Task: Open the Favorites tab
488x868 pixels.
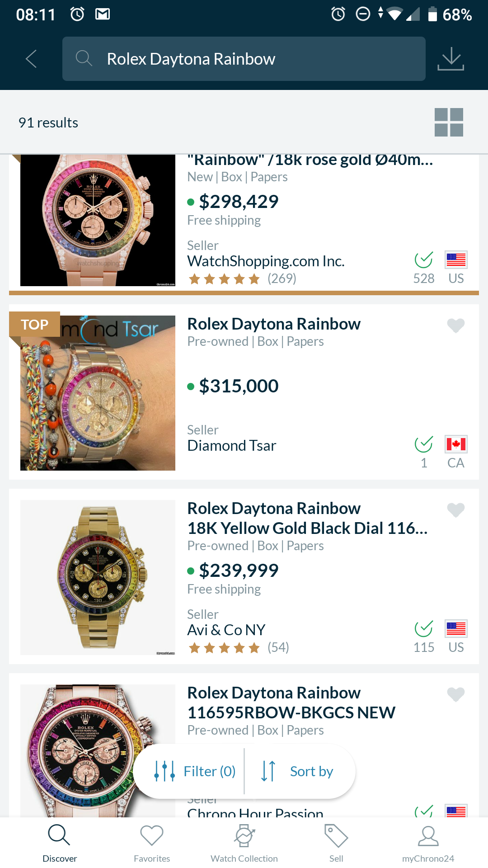Action: tap(152, 843)
